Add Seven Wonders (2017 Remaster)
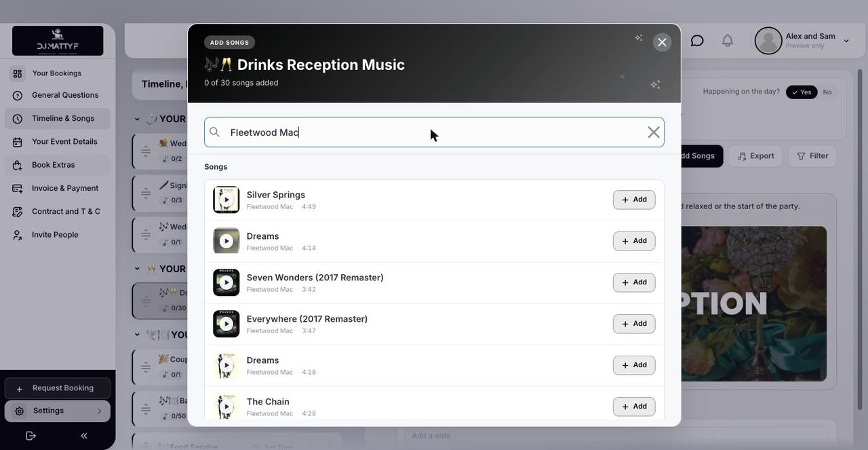 (634, 282)
